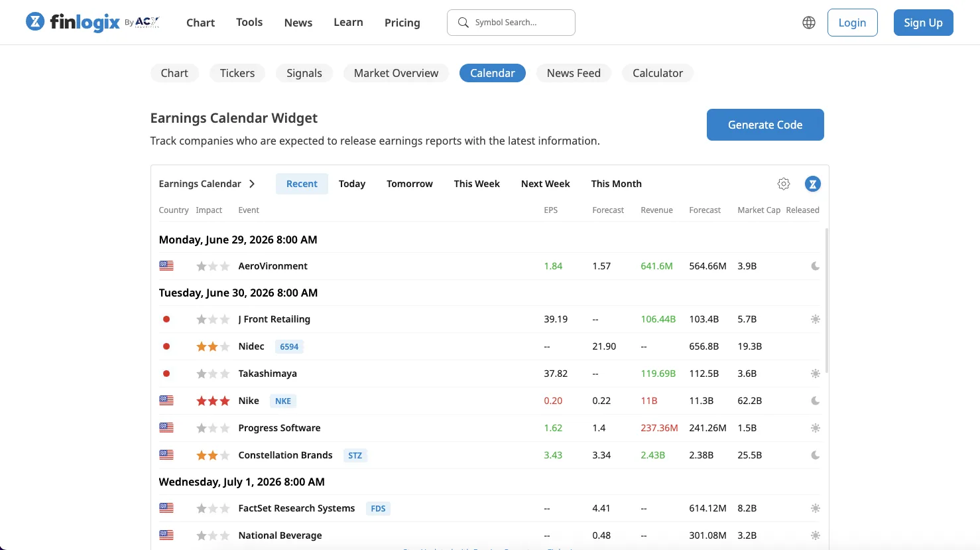Viewport: 980px width, 550px height.
Task: Open the News menu
Action: click(298, 23)
